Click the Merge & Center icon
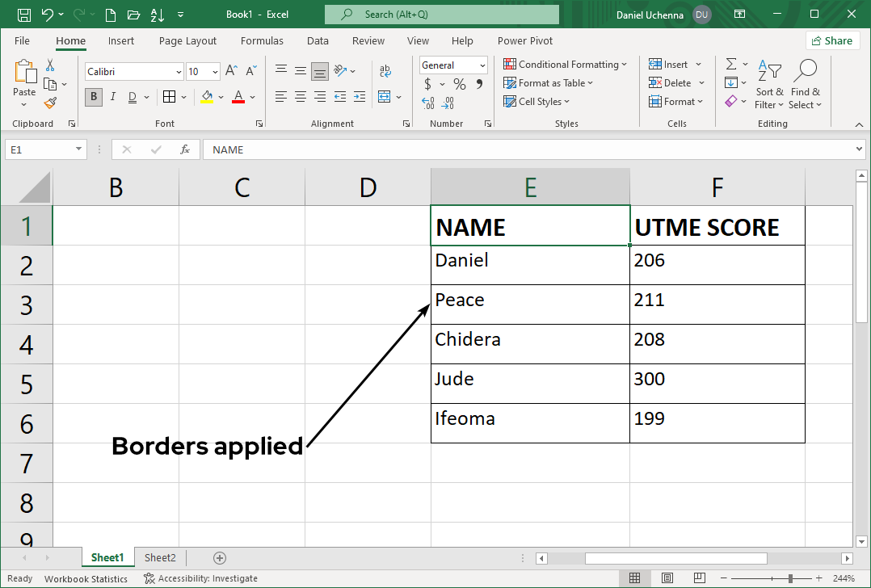871x588 pixels. click(x=384, y=97)
